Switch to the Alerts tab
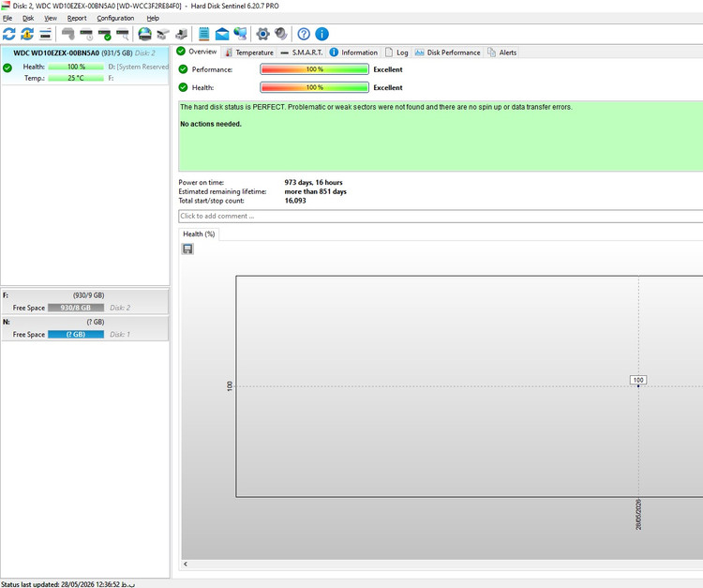 pyautogui.click(x=502, y=53)
